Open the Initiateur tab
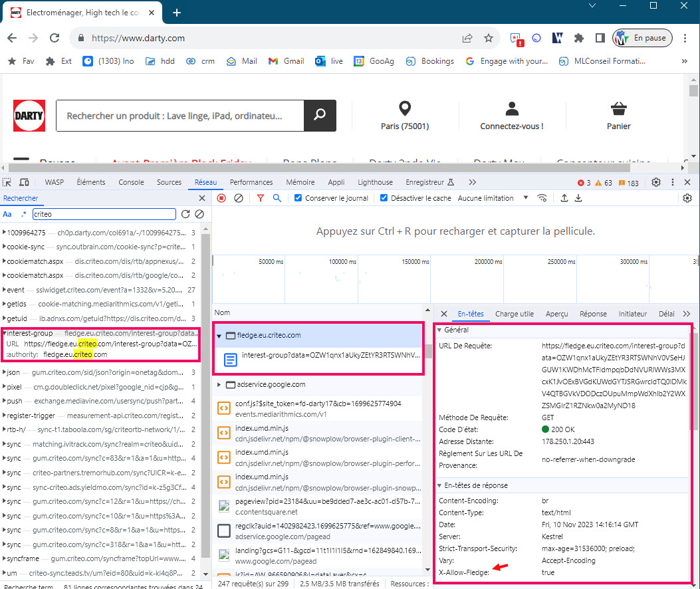This screenshot has height=589, width=700. [x=633, y=314]
